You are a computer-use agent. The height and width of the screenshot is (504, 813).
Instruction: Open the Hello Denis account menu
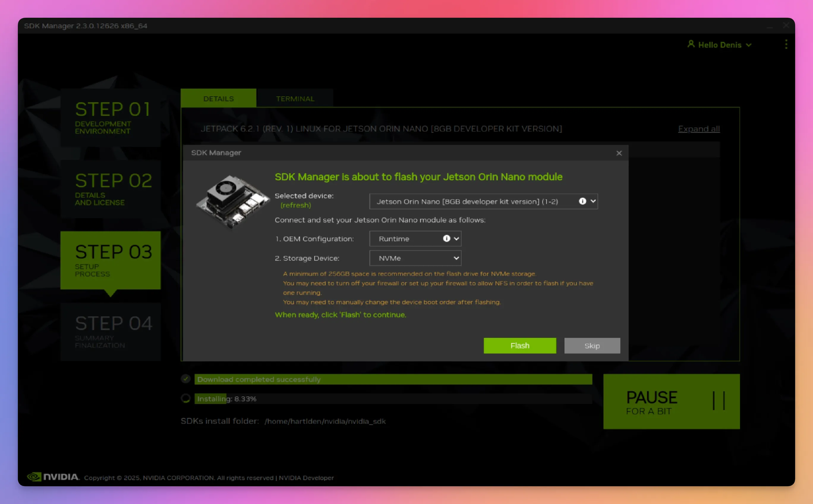pos(720,45)
